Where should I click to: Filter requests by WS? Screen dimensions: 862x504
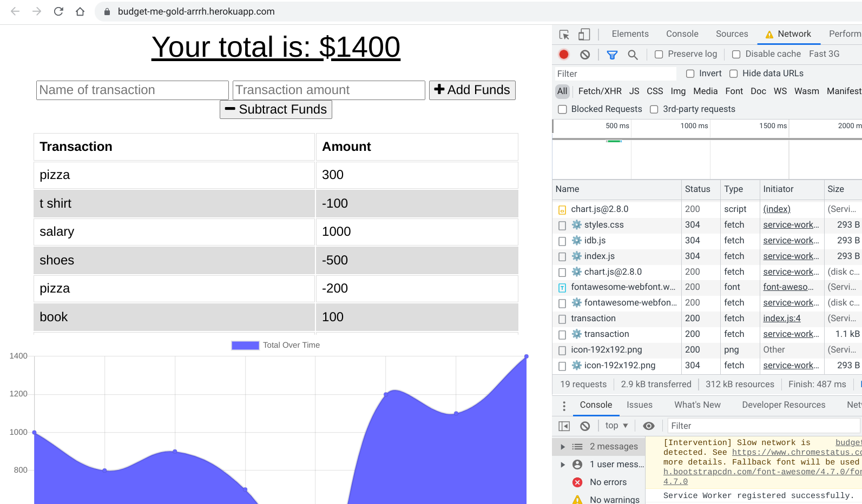point(780,91)
